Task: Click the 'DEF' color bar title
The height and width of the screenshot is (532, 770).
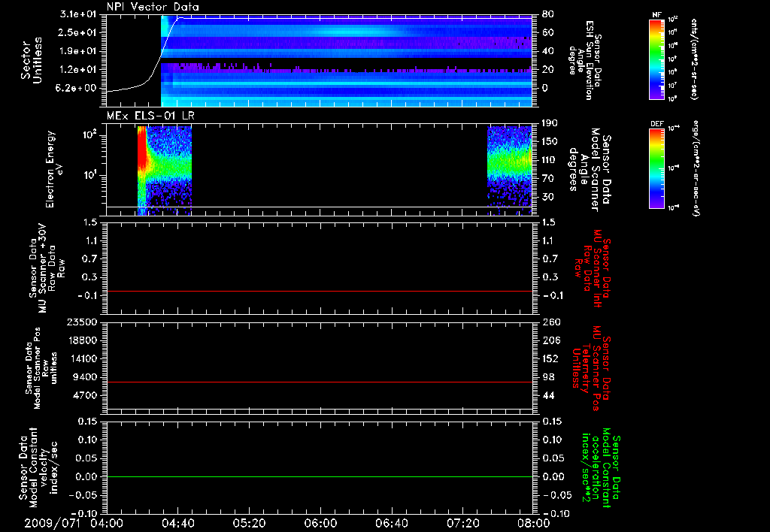Action: pyautogui.click(x=657, y=124)
